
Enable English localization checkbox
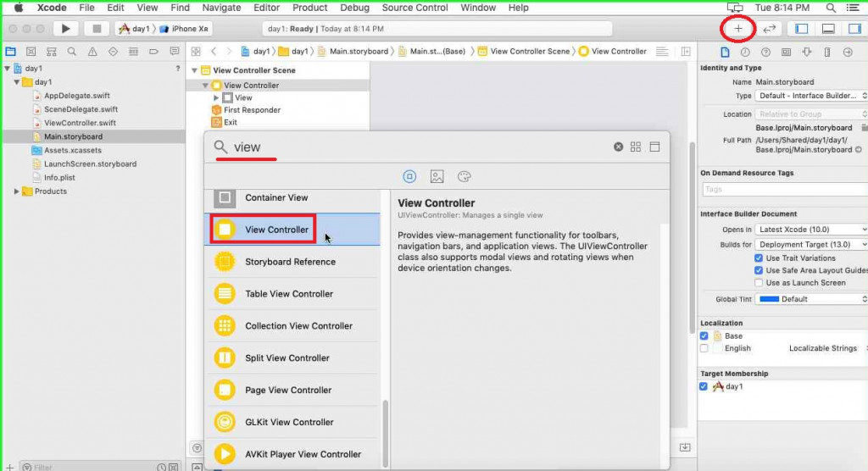[704, 348]
